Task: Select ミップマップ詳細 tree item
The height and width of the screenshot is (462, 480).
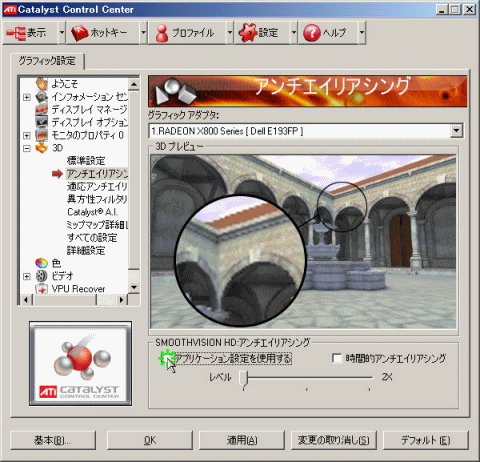Action: (x=97, y=225)
